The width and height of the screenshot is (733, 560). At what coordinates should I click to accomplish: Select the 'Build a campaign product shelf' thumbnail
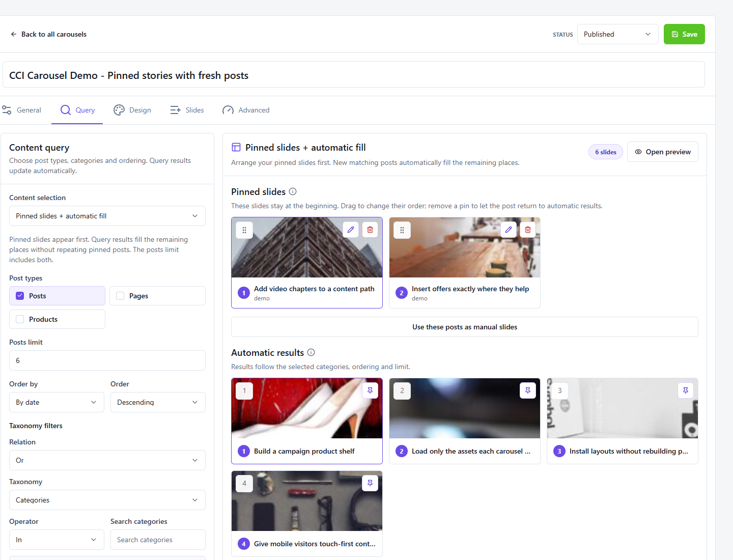(307, 408)
